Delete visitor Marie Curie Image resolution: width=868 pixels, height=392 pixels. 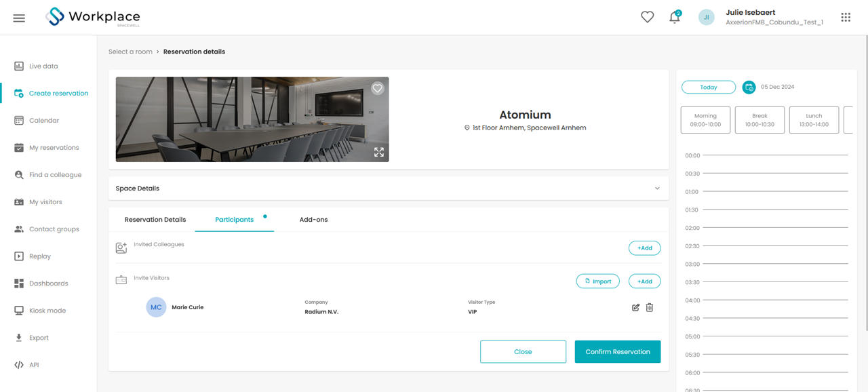(650, 307)
